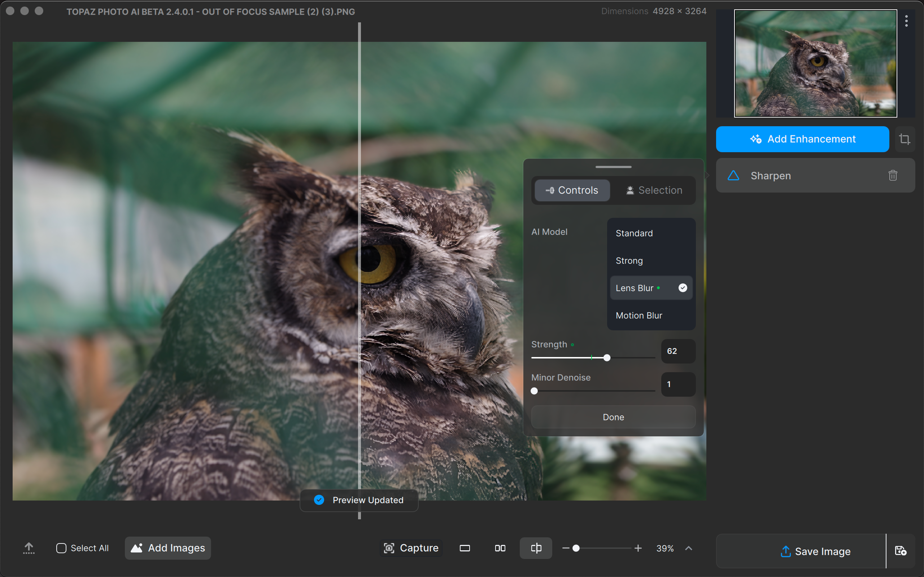Click the crop/rotate icon in toolbar
Viewport: 924px width, 577px height.
point(905,139)
